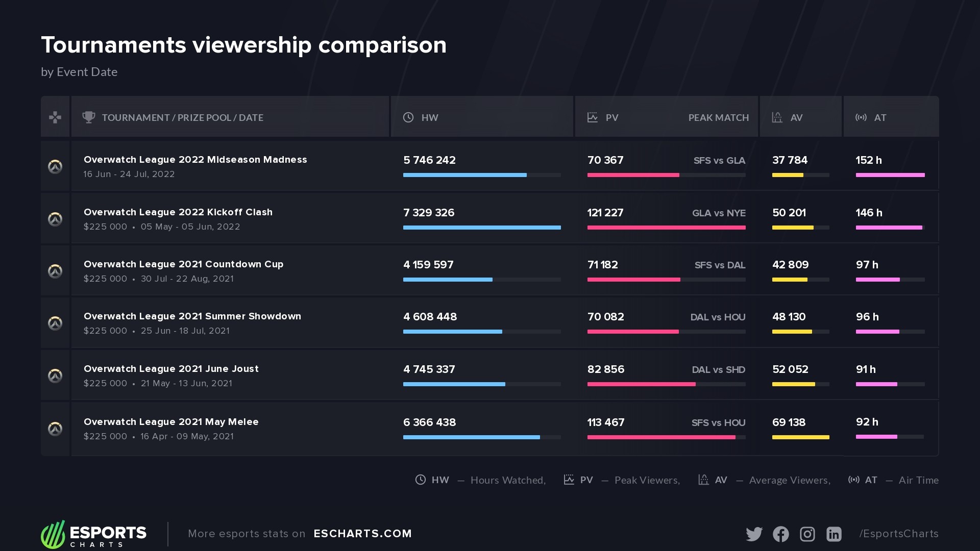The width and height of the screenshot is (980, 551).
Task: Select the PV column header
Action: coord(611,118)
